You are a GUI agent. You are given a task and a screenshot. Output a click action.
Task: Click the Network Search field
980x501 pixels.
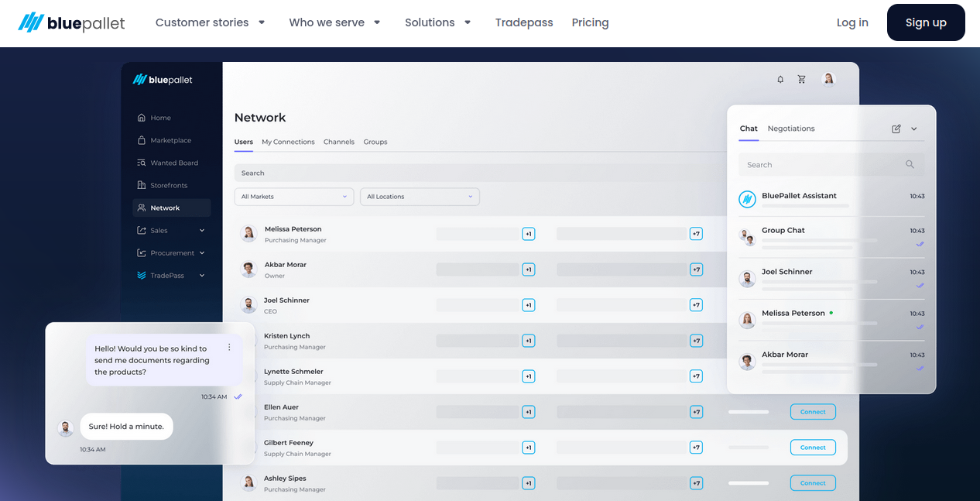pos(480,173)
